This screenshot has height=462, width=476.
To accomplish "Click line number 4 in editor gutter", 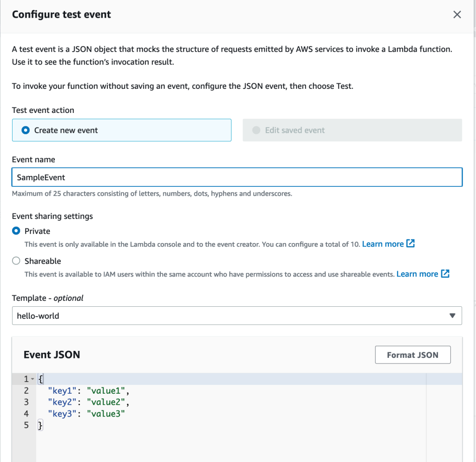I will click(x=26, y=414).
